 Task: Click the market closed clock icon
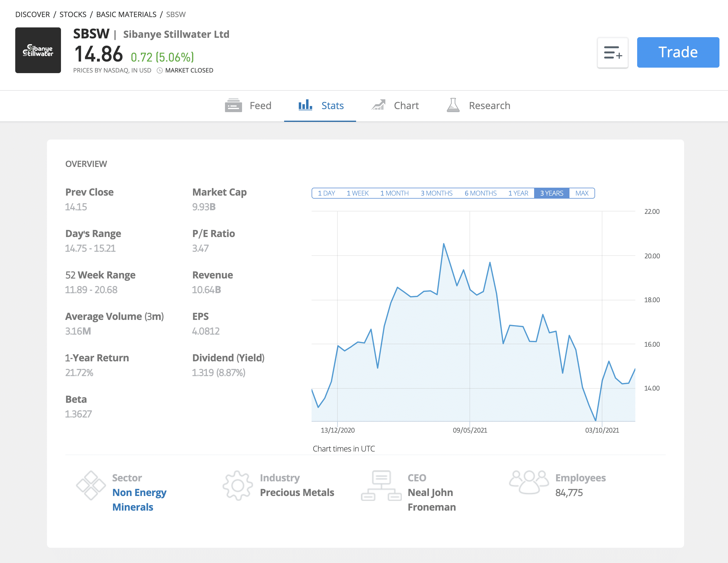160,70
